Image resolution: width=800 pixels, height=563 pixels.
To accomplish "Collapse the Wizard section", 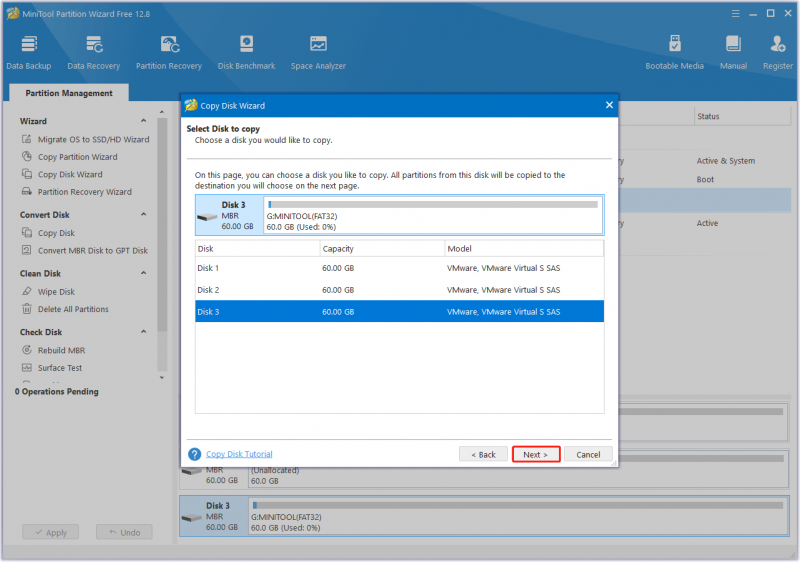I will pos(143,121).
